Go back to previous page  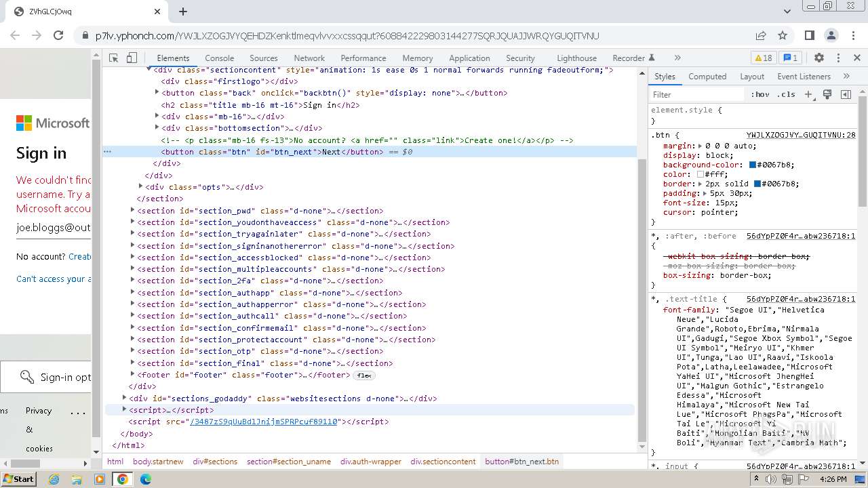coord(16,36)
